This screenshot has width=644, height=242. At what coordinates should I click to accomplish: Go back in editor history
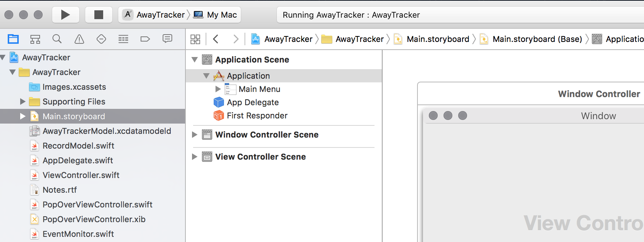click(x=216, y=39)
